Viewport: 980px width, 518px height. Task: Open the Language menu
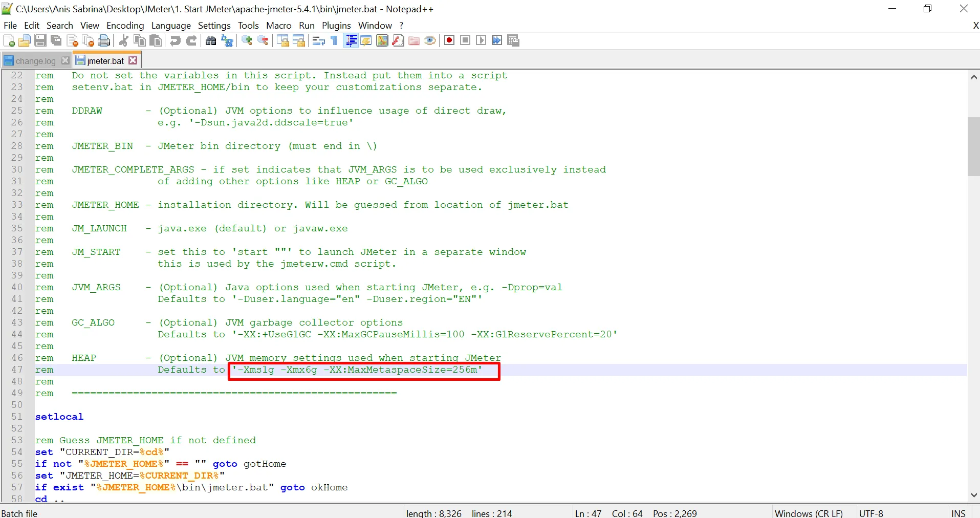[x=171, y=26]
